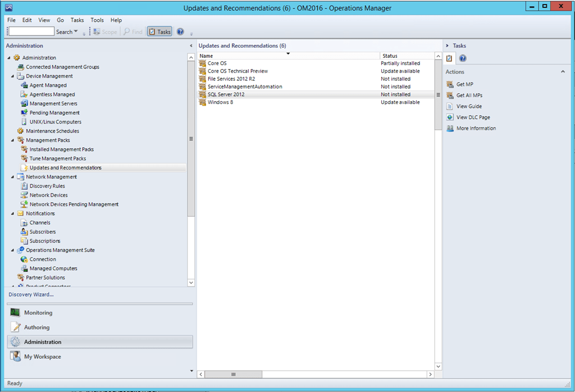
Task: Click the Tune Management Packs icon
Action: click(24, 158)
